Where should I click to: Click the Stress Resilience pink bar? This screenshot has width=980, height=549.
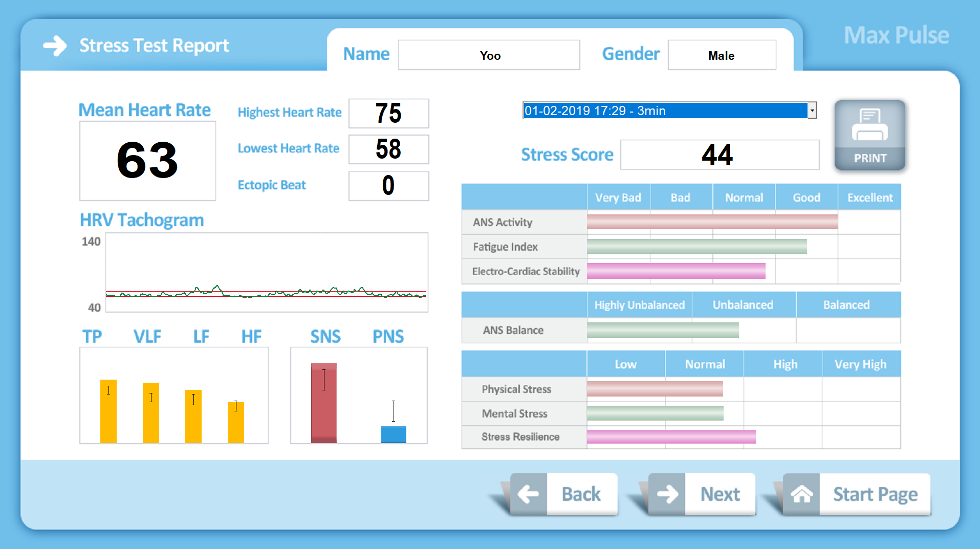point(671,436)
